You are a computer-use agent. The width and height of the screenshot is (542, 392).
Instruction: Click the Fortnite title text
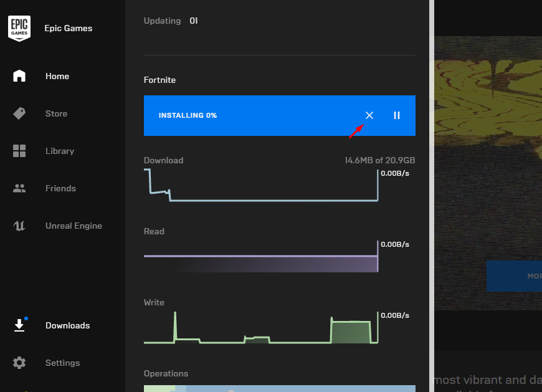(159, 80)
